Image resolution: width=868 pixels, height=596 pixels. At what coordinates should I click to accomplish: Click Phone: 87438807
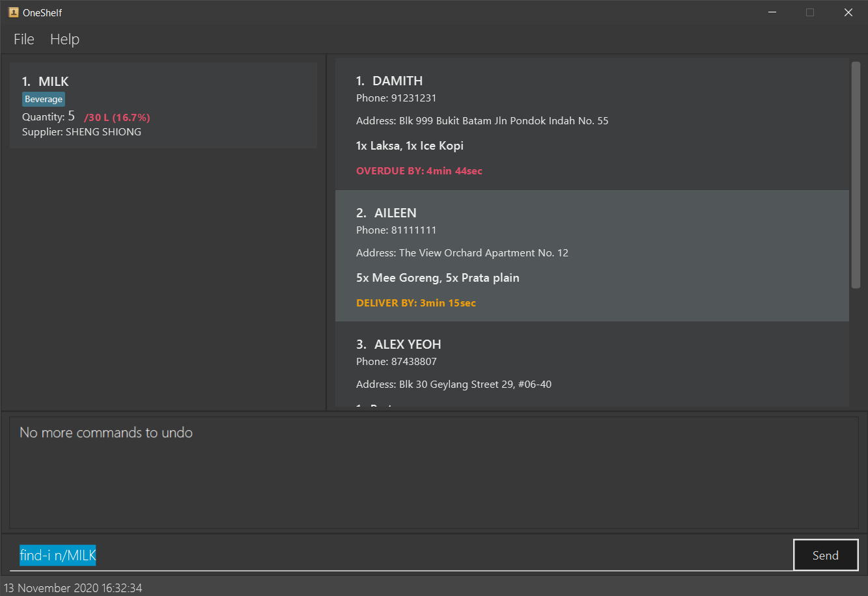[396, 362]
